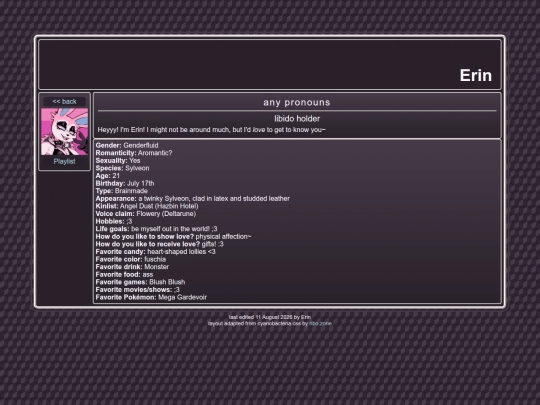
Task: Click the 'Heyyy! I'm Erin!' intro sentence
Action: pyautogui.click(x=211, y=130)
